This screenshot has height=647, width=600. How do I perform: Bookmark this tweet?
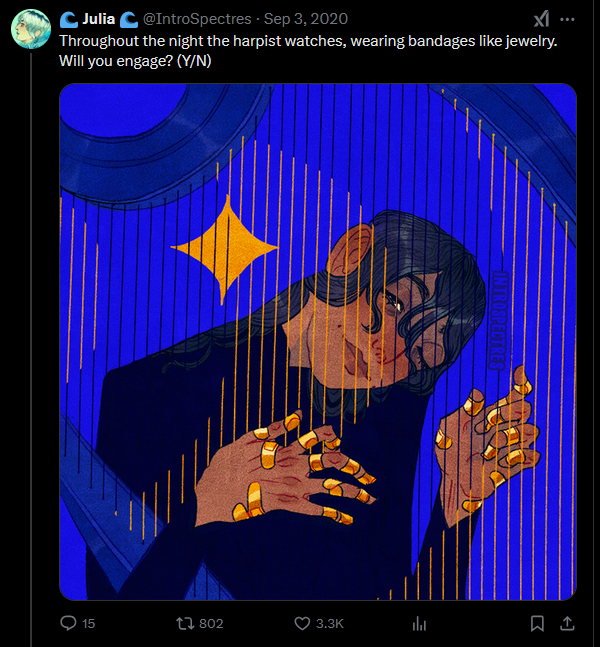(537, 623)
